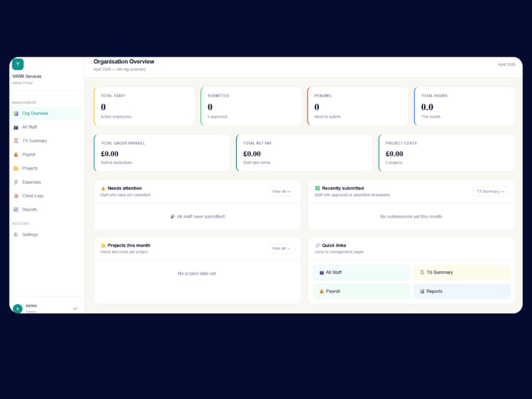This screenshot has width=532, height=399.
Task: Click View all in Projects this month
Action: coord(281,248)
